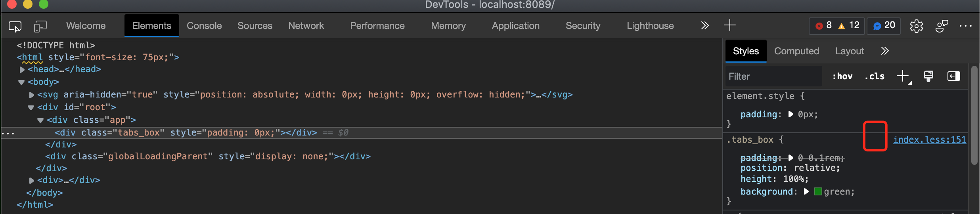Open the Security tab

pyautogui.click(x=583, y=26)
